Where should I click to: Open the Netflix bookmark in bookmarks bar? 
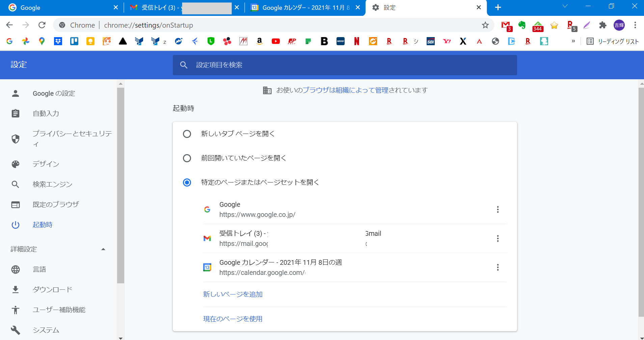[x=356, y=41]
